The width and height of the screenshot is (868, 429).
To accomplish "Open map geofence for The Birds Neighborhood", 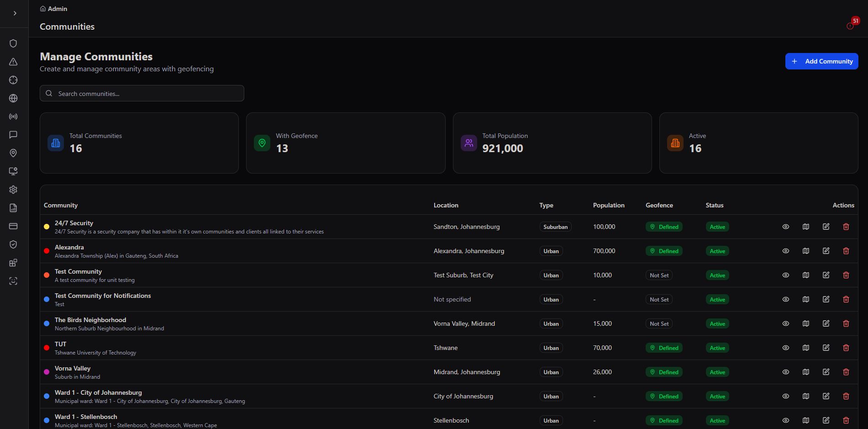I will [806, 323].
